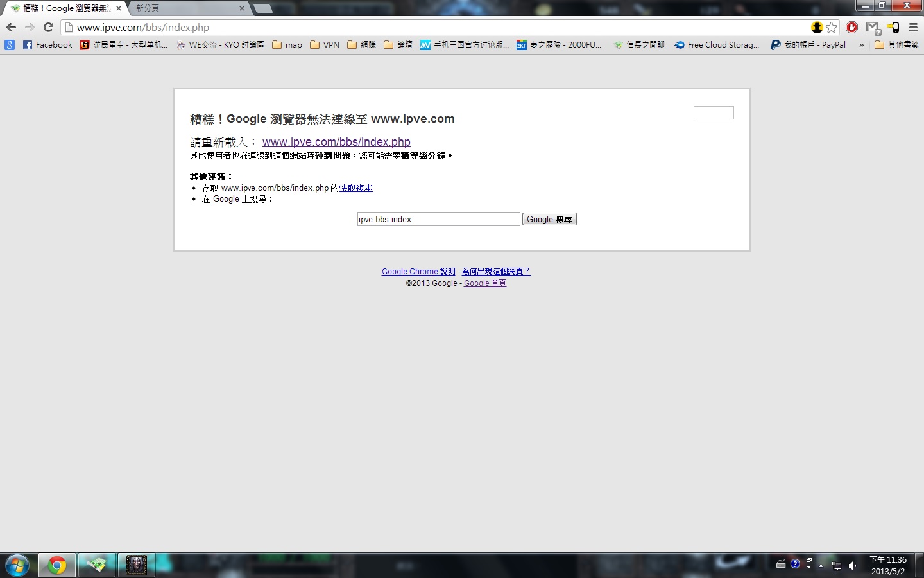Click the blue help question-mark tray icon
The height and width of the screenshot is (578, 924).
pos(795,564)
